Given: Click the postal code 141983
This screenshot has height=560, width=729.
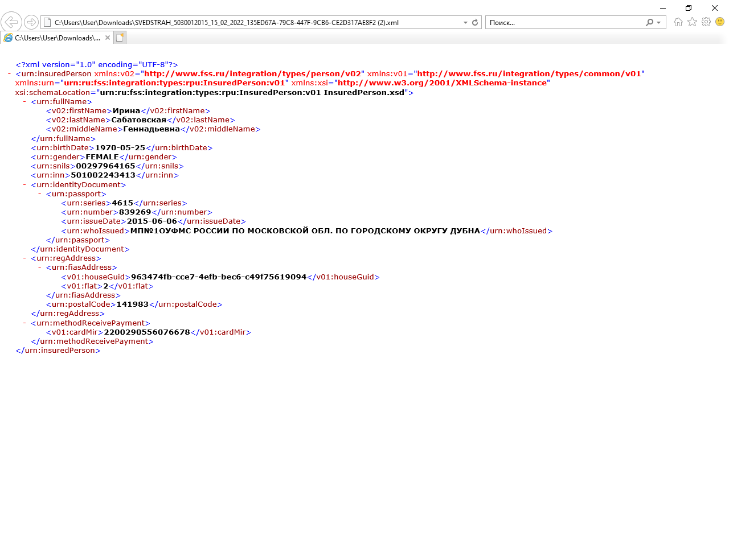Looking at the screenshot, I should click(133, 304).
